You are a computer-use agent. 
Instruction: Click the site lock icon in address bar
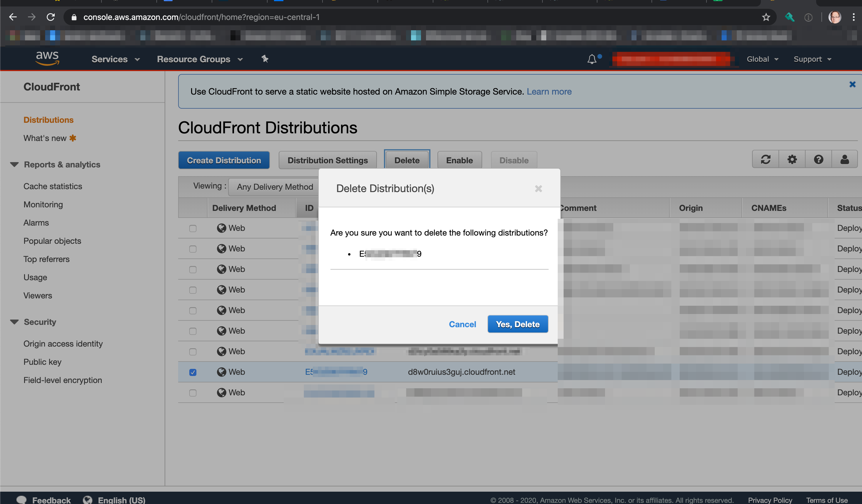(x=74, y=17)
